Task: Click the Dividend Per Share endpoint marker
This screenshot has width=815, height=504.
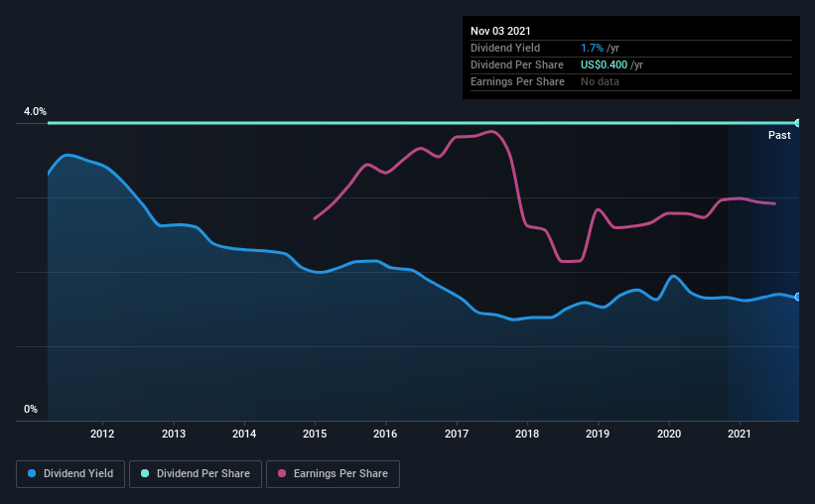Action: click(798, 123)
